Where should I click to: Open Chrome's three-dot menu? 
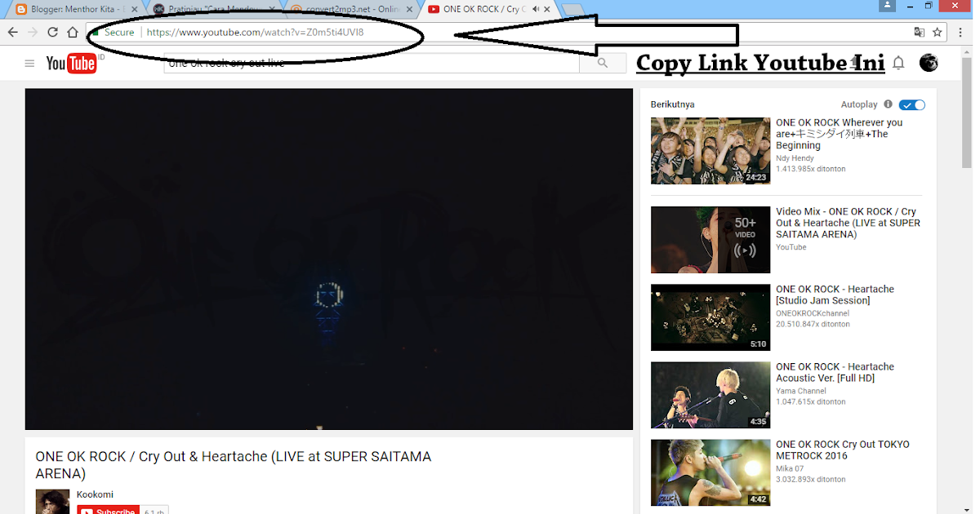pyautogui.click(x=961, y=33)
